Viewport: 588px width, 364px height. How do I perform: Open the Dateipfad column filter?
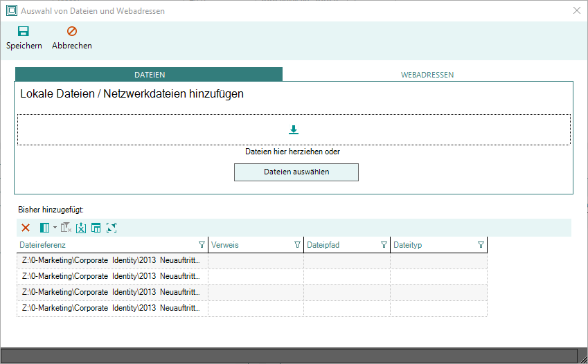coord(384,245)
